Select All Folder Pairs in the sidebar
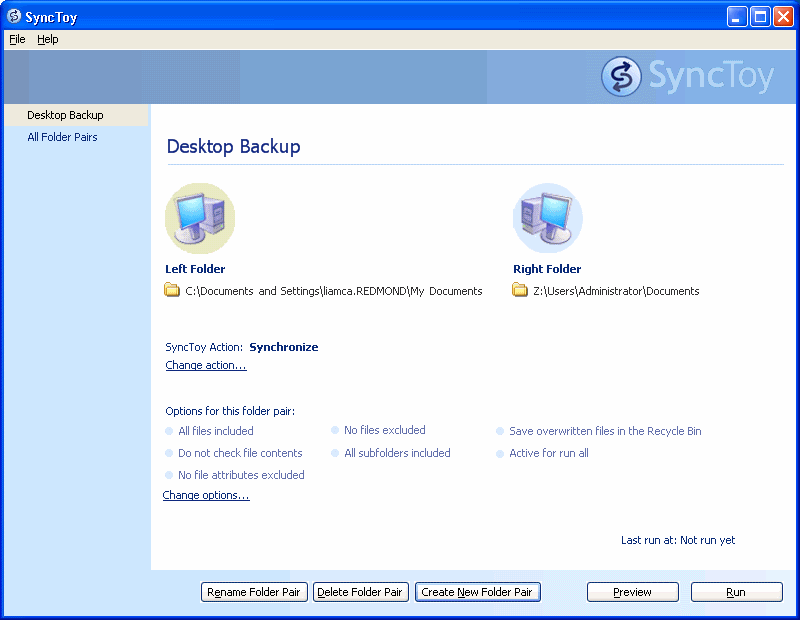Viewport: 800px width, 620px height. point(62,137)
